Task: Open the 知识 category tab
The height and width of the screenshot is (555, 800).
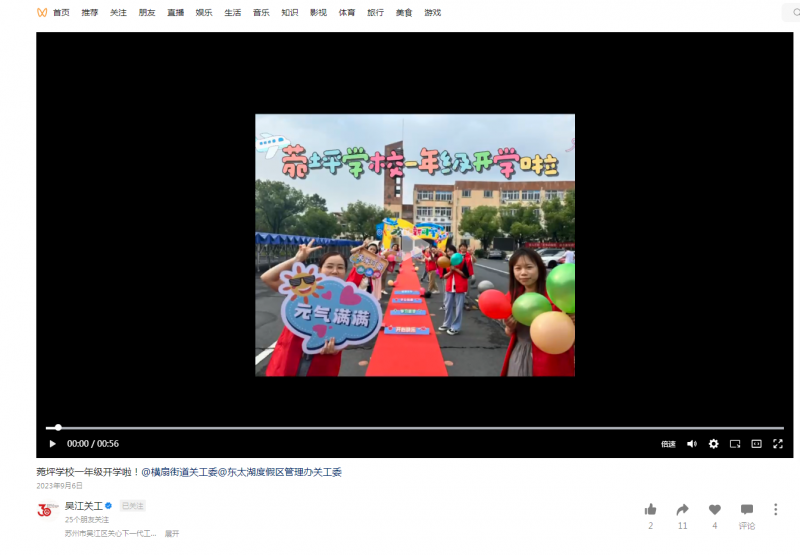Action: point(290,12)
